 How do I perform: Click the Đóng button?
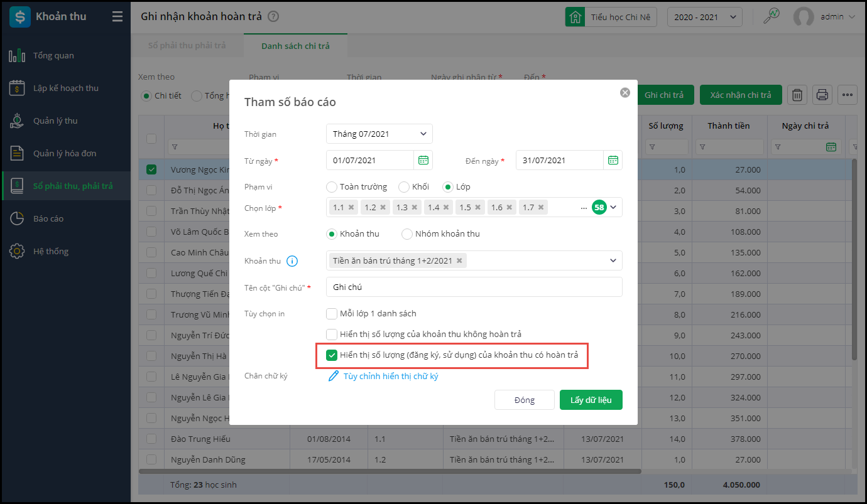(524, 400)
